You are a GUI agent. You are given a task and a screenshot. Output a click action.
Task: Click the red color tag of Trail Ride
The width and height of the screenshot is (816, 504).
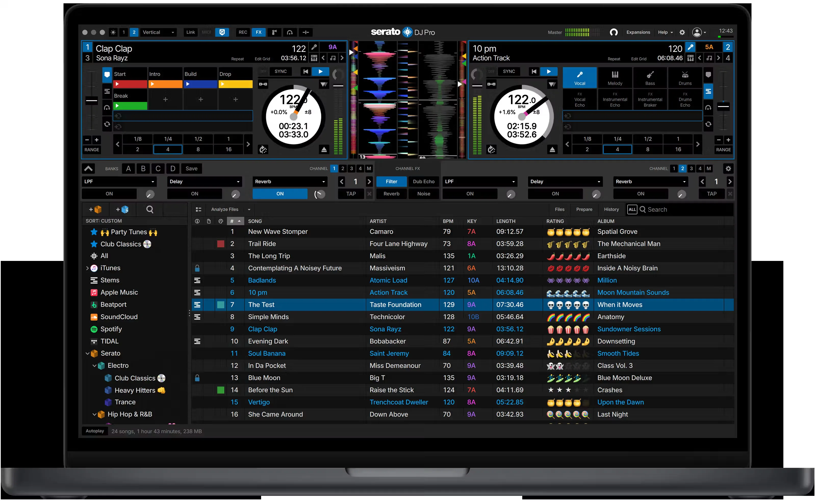pyautogui.click(x=221, y=244)
